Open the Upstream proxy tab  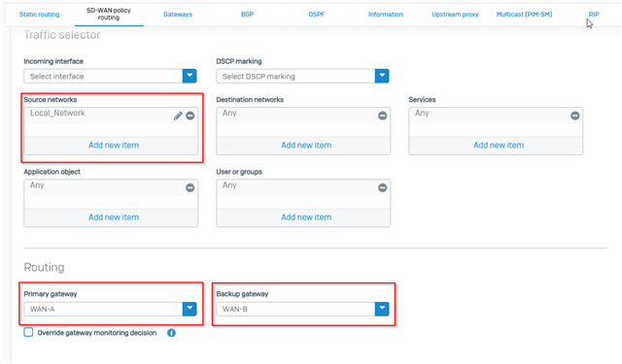pos(455,15)
